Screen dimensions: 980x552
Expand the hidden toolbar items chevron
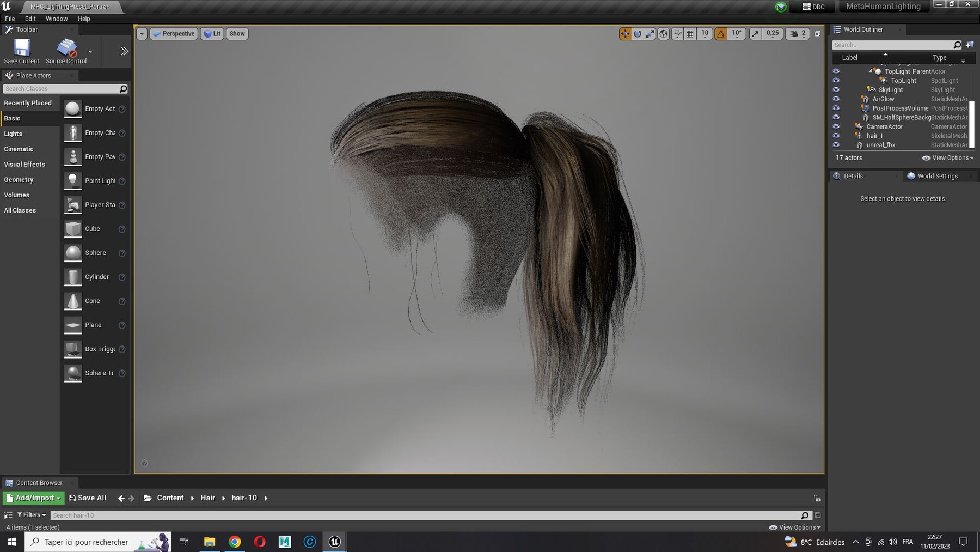click(x=124, y=51)
